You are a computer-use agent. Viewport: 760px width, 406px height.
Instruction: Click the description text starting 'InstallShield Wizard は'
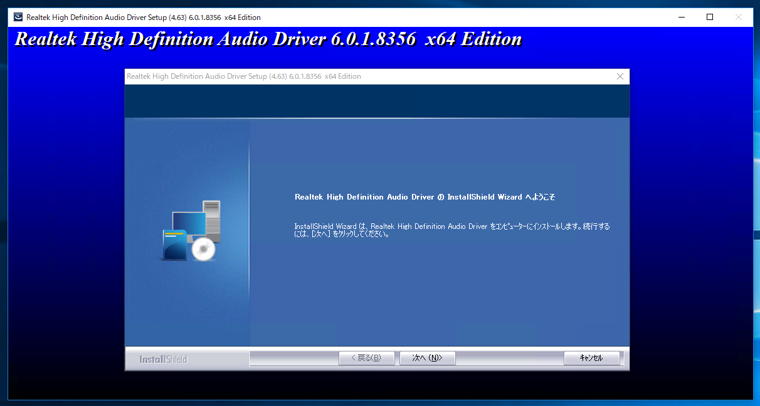pyautogui.click(x=452, y=230)
